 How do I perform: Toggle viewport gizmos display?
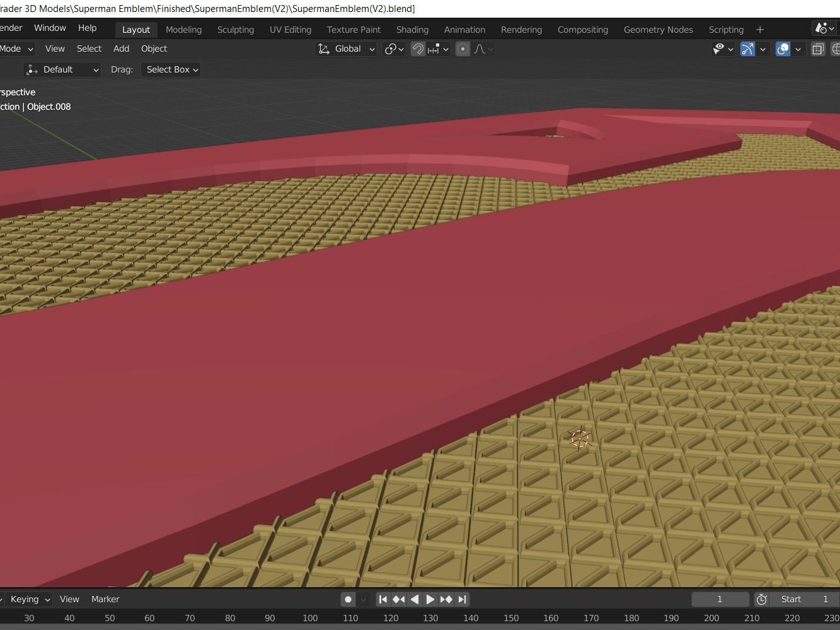(747, 49)
